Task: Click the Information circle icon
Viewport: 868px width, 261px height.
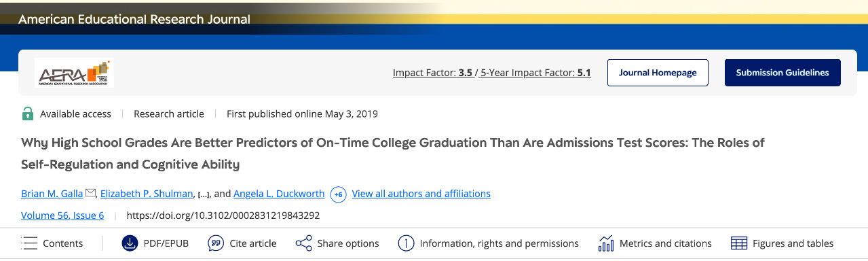Action: point(406,243)
